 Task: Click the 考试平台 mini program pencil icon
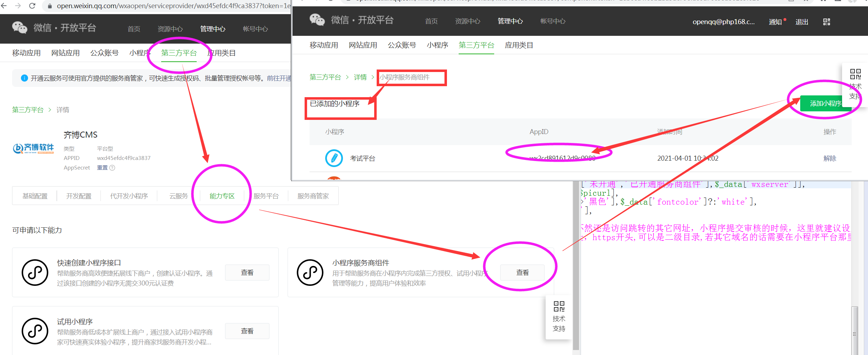[x=334, y=158]
